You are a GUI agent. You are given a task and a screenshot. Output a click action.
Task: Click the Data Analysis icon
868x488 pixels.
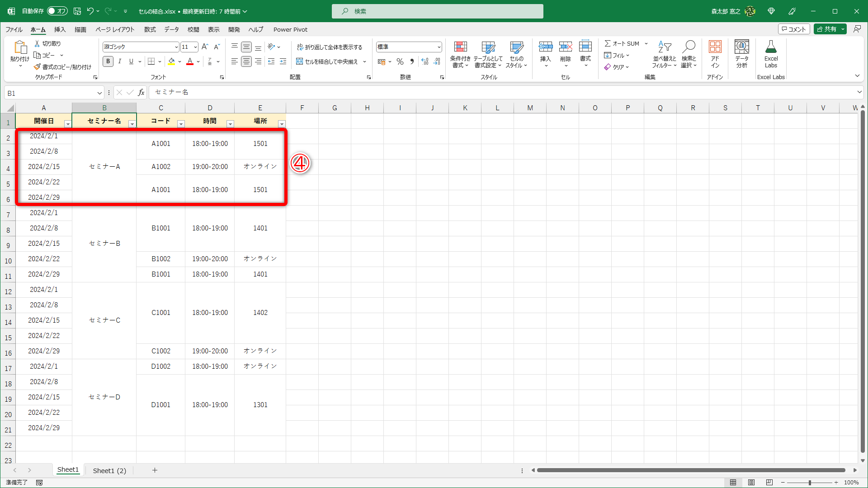pos(741,47)
